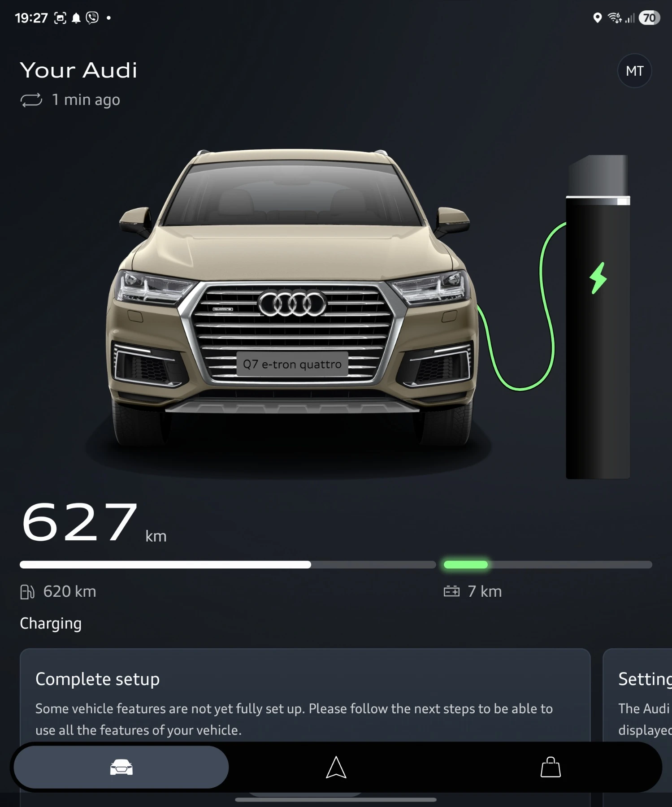Tap the Q7 e-tron quattro plate label

(x=292, y=364)
